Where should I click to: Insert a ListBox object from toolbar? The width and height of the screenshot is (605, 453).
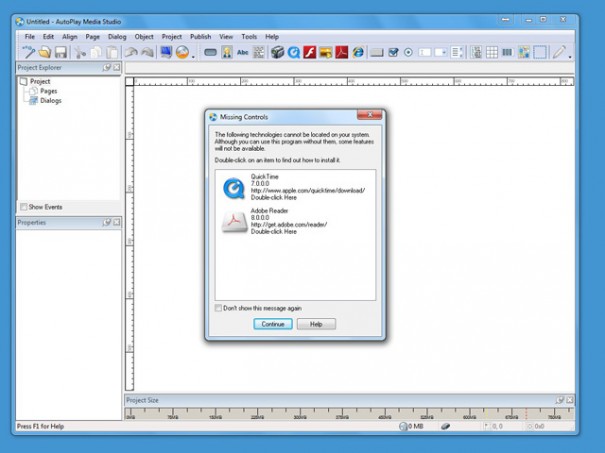tap(457, 52)
